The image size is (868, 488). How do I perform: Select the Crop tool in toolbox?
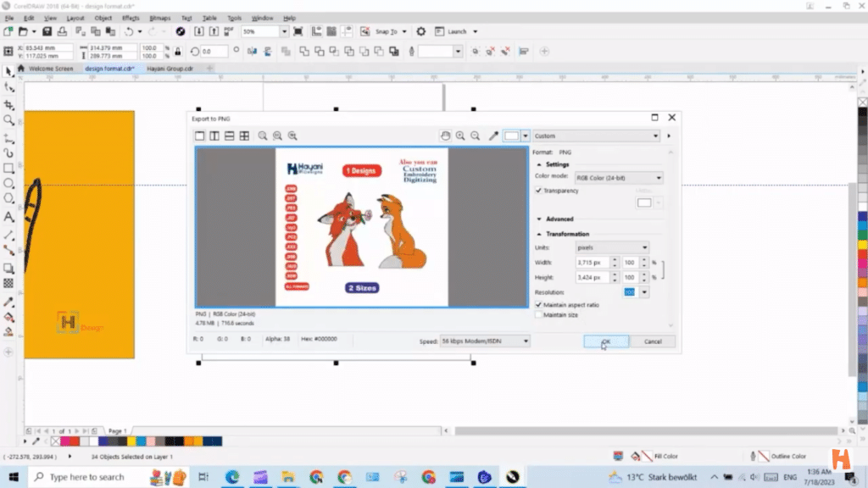[x=8, y=104]
